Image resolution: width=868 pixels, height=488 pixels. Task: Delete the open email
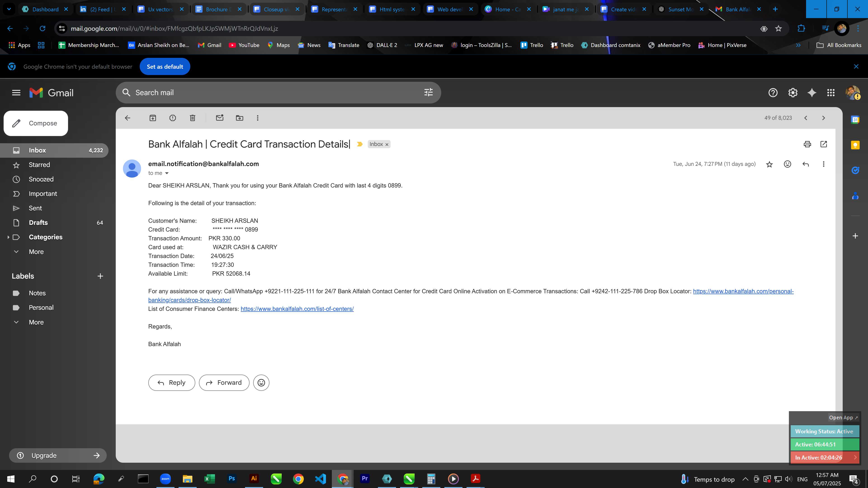pos(192,118)
